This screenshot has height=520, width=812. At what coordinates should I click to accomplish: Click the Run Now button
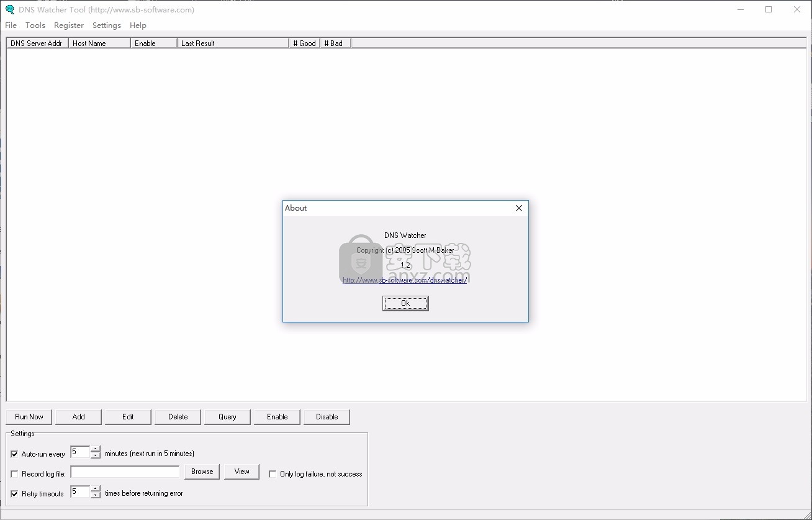click(29, 417)
